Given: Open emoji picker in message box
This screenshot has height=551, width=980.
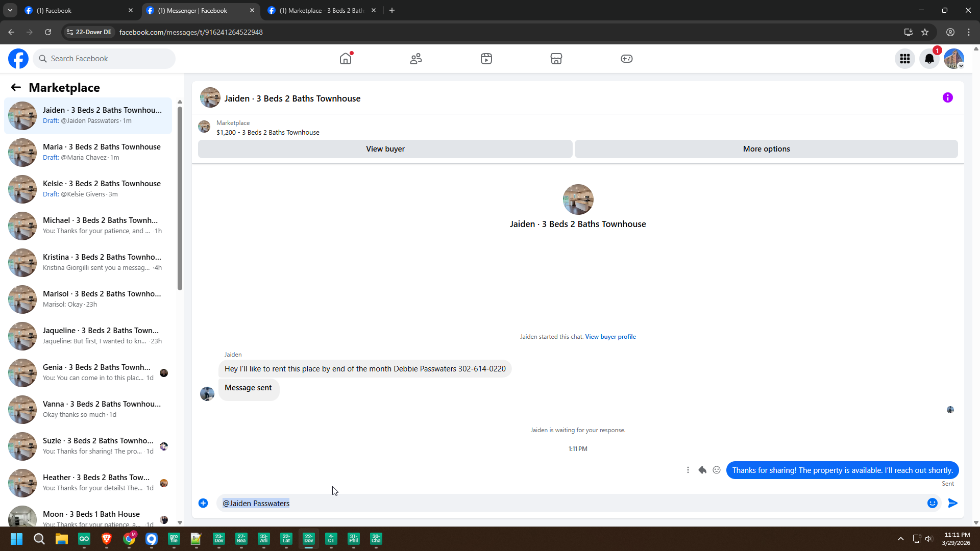Looking at the screenshot, I should click(933, 503).
